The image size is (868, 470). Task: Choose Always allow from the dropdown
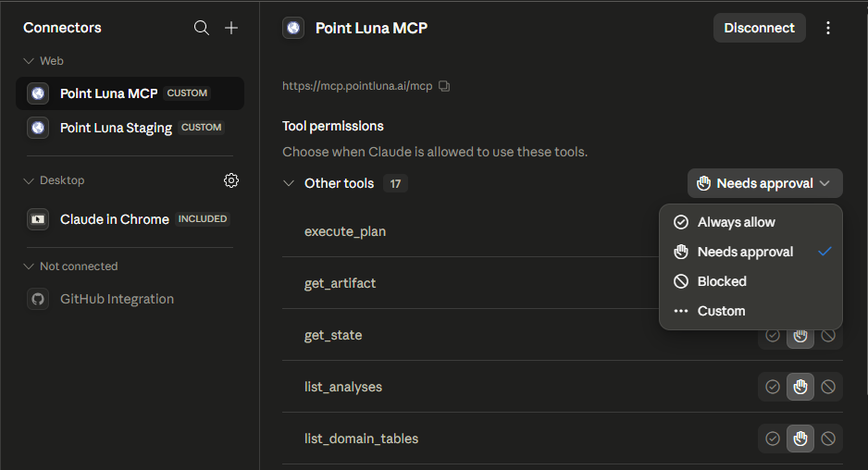pyautogui.click(x=750, y=222)
